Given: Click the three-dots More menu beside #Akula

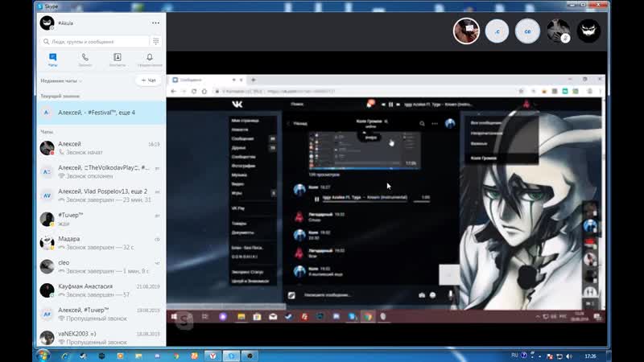Looking at the screenshot, I should point(155,23).
